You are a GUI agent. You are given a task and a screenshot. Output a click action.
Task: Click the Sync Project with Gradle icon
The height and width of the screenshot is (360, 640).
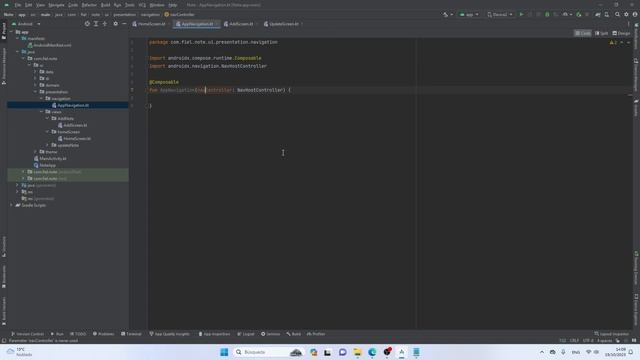coord(598,15)
